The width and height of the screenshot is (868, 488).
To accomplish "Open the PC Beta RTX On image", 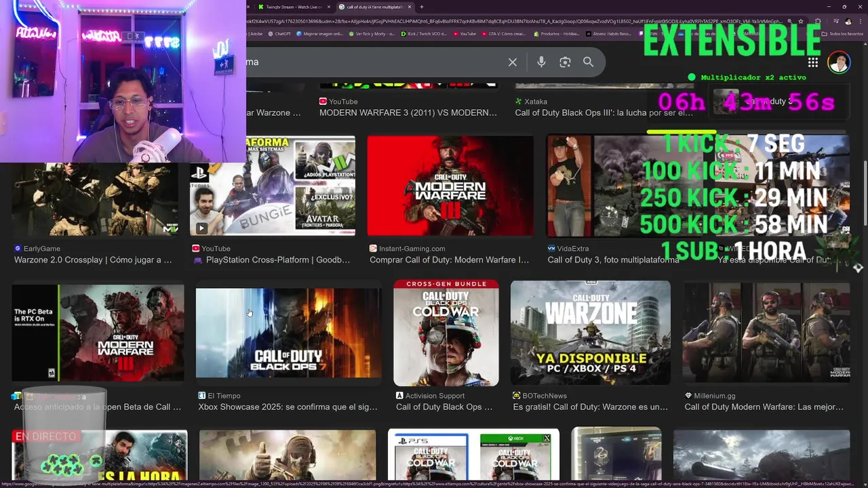I will 98,333.
